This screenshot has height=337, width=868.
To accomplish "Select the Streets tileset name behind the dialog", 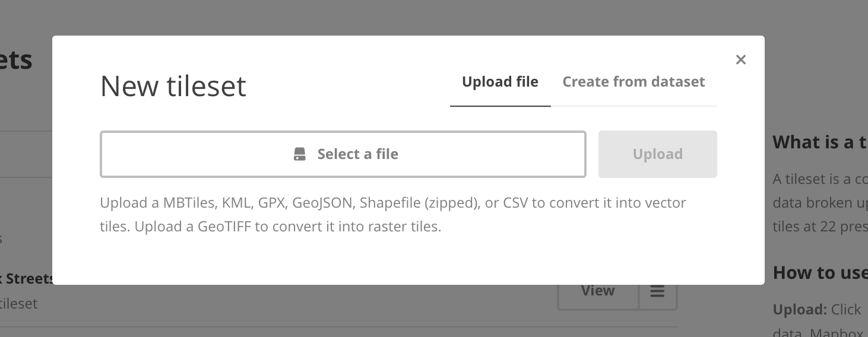I will [x=28, y=279].
